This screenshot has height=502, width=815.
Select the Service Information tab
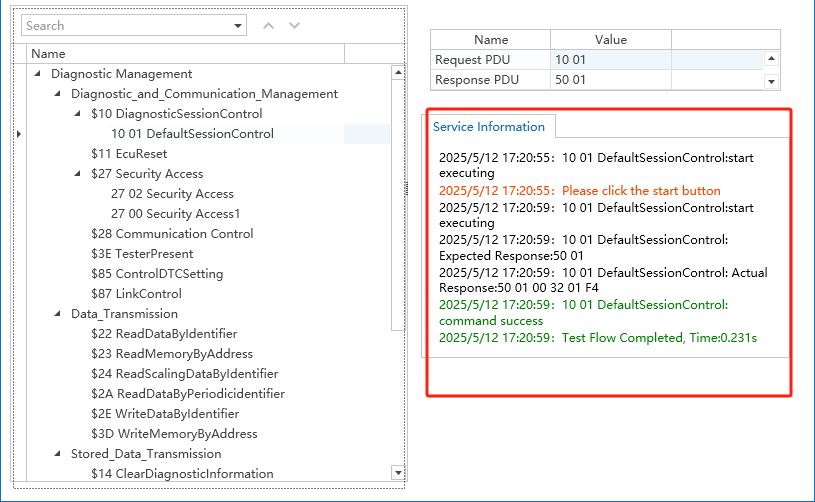pyautogui.click(x=489, y=127)
